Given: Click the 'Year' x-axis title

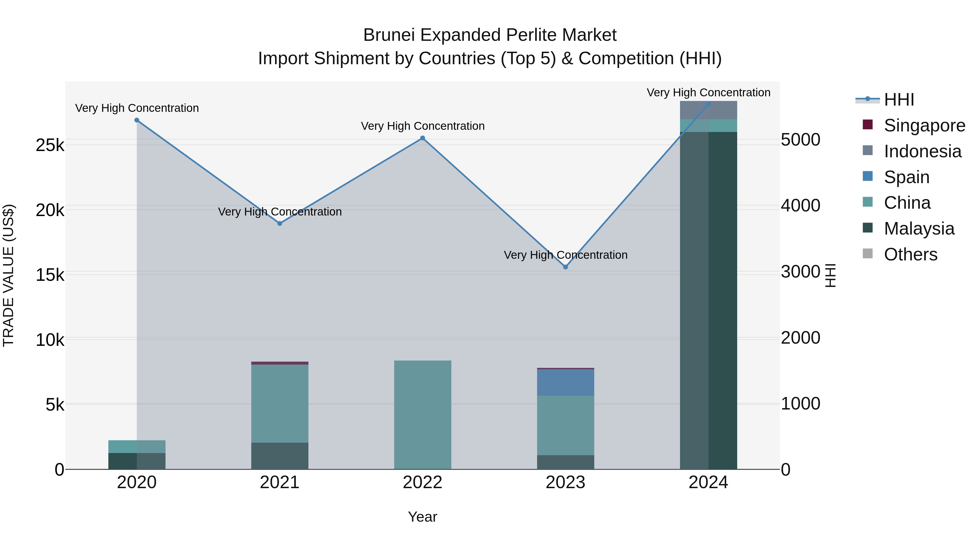Looking at the screenshot, I should click(423, 517).
